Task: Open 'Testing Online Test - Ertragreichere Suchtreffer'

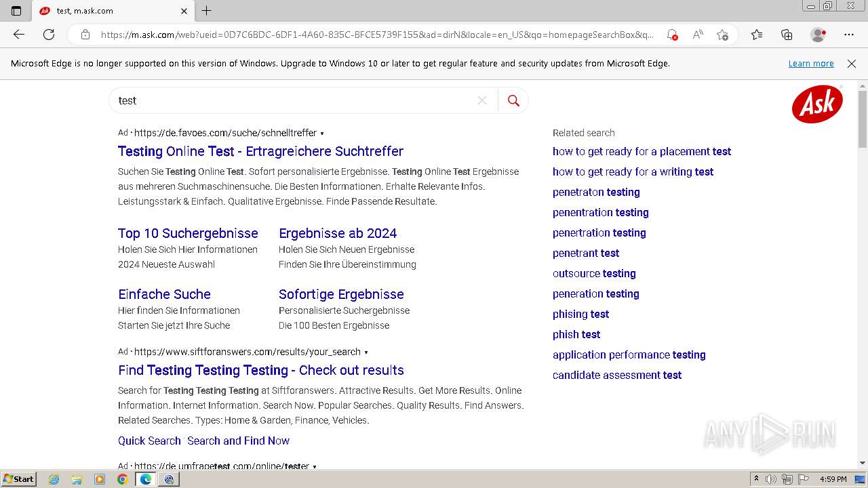Action: (x=260, y=151)
